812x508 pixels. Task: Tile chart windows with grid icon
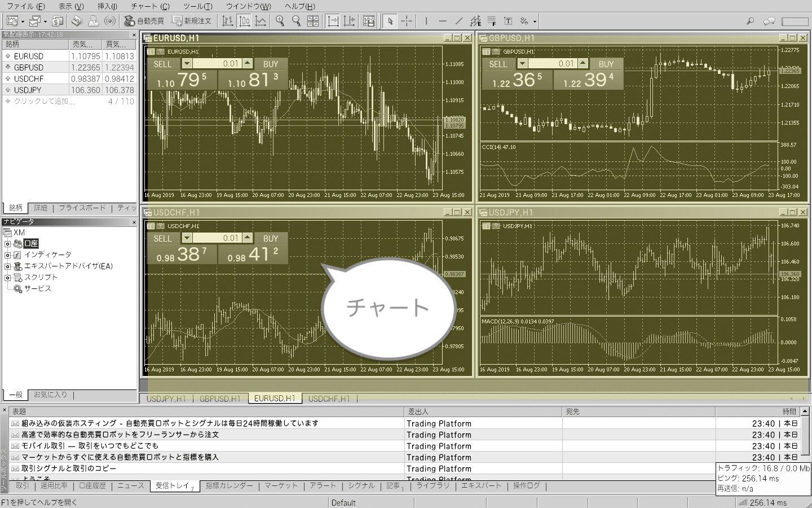[x=313, y=21]
